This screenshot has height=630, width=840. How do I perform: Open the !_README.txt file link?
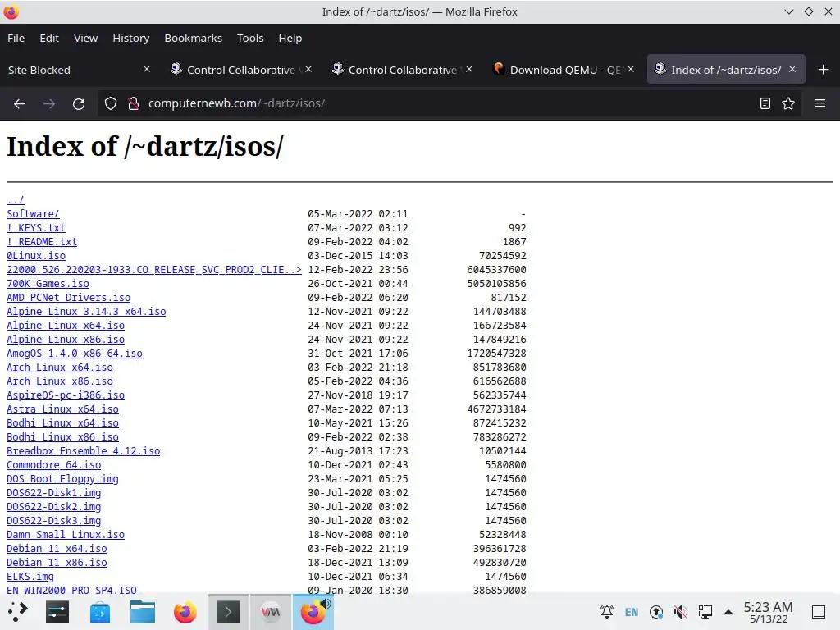[42, 242]
